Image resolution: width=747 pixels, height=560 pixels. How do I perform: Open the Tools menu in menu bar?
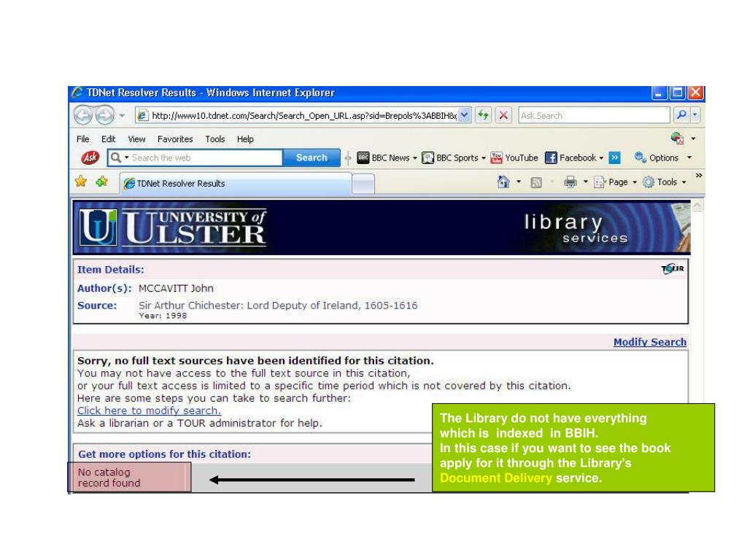point(215,139)
